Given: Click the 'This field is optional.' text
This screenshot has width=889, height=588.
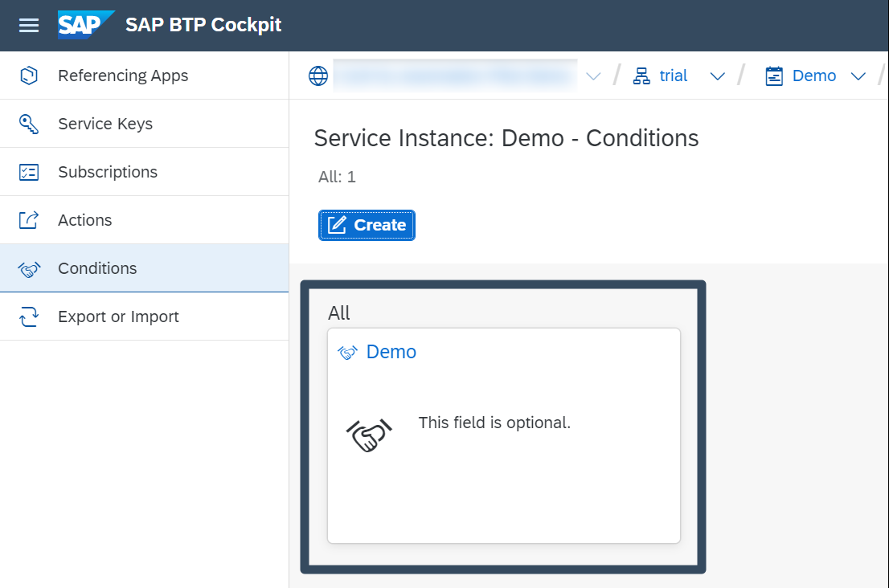Looking at the screenshot, I should click(494, 423).
